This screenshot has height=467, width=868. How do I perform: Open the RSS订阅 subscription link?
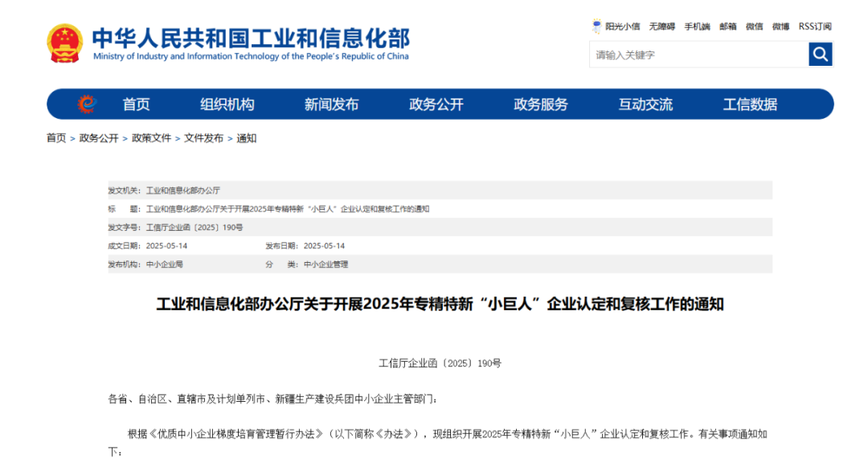pyautogui.click(x=816, y=27)
